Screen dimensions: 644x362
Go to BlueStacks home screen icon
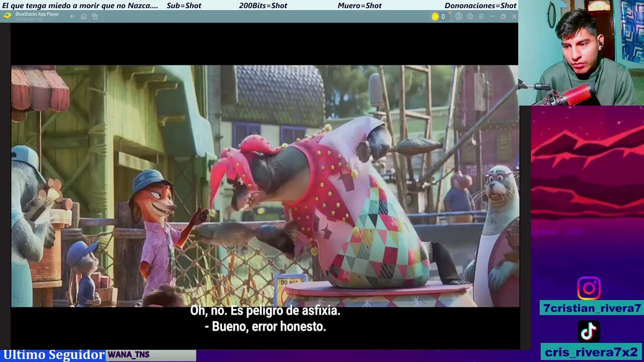(x=84, y=17)
